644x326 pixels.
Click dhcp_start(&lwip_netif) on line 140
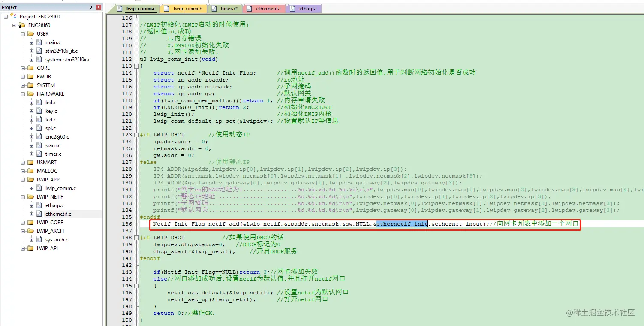click(x=195, y=251)
